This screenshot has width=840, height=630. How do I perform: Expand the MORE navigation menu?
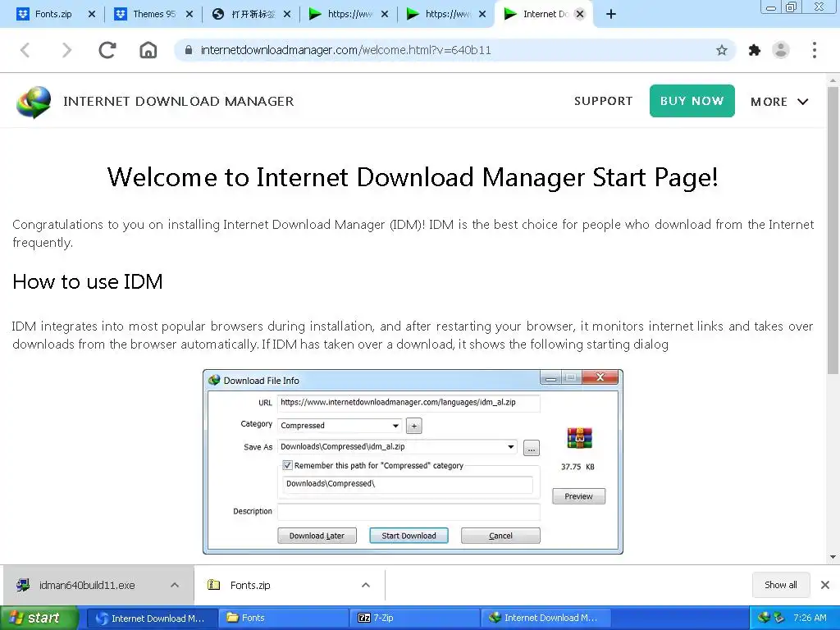click(x=779, y=102)
